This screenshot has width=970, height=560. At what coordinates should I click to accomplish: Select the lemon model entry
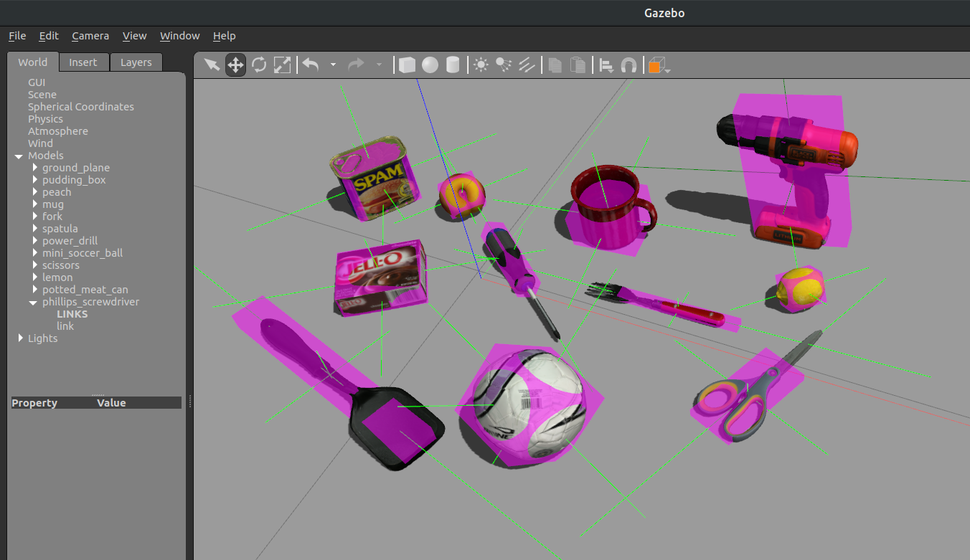pos(57,277)
